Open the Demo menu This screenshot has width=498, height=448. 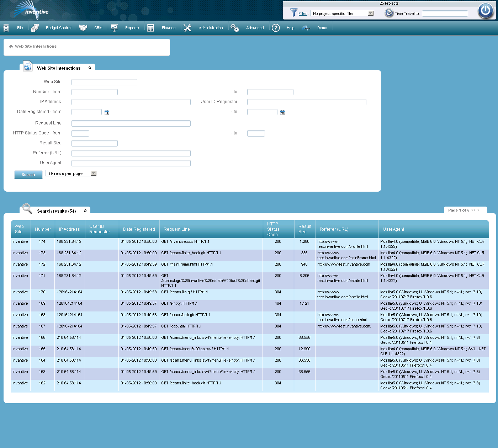(x=322, y=28)
